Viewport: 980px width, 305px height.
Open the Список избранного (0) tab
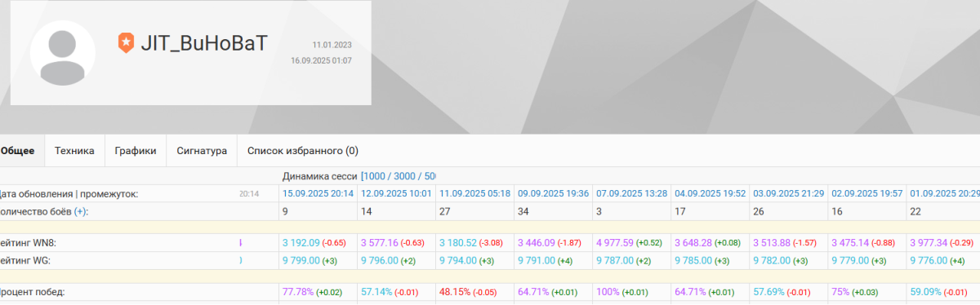click(303, 151)
